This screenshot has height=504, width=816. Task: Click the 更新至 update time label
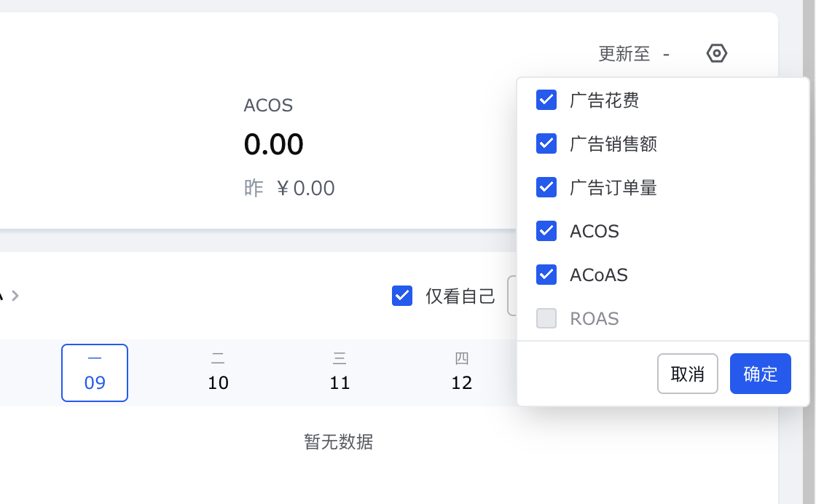tap(624, 54)
